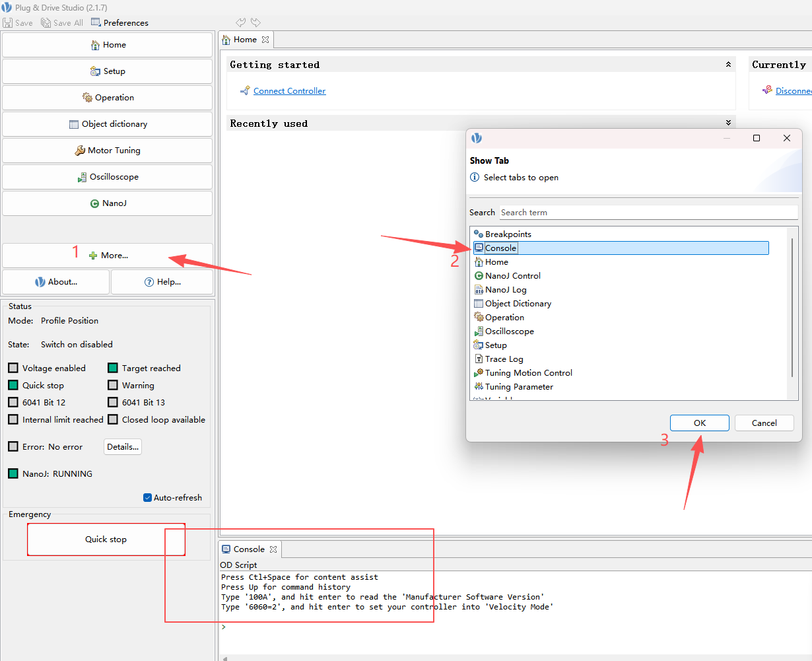Toggle the Target reached indicator

[113, 368]
